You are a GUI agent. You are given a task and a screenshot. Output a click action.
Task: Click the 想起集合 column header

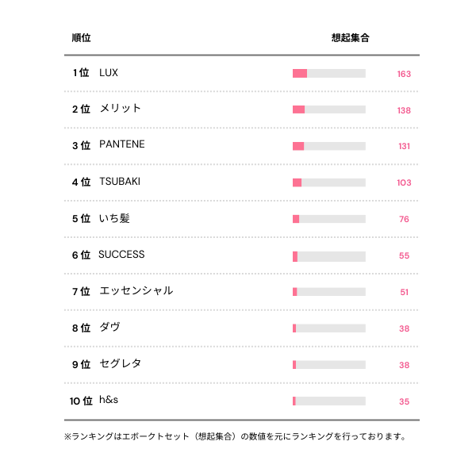click(x=350, y=37)
